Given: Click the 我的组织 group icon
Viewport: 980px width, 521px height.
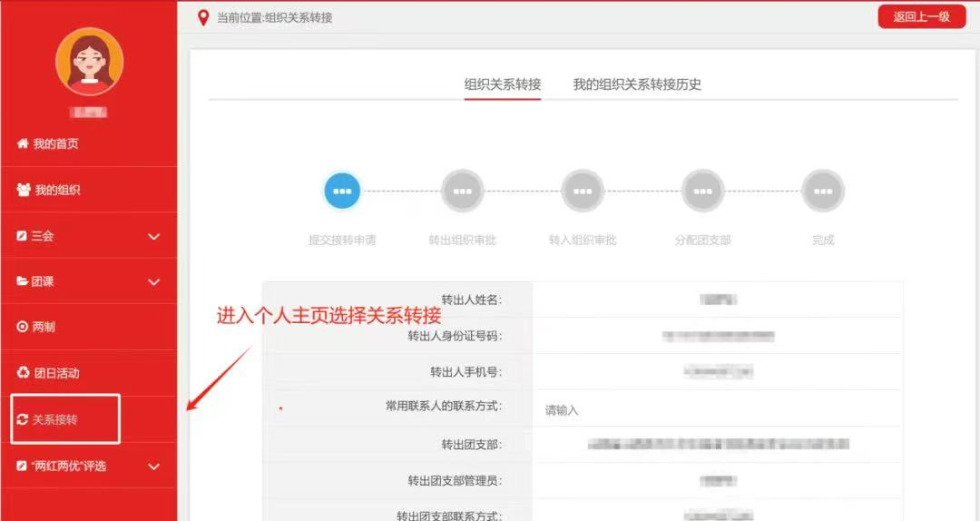Looking at the screenshot, I should point(24,190).
